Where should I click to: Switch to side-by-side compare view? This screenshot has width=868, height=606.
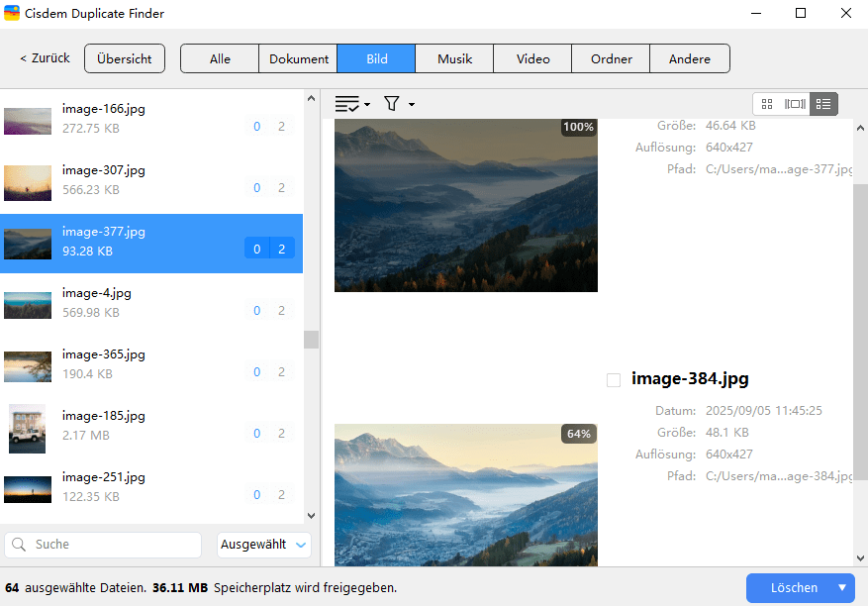(795, 104)
